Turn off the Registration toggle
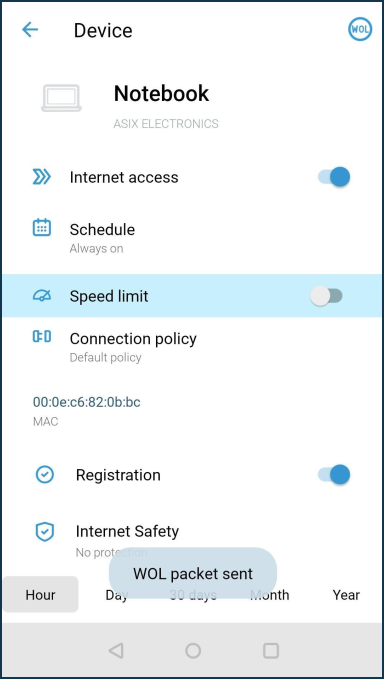 click(334, 475)
